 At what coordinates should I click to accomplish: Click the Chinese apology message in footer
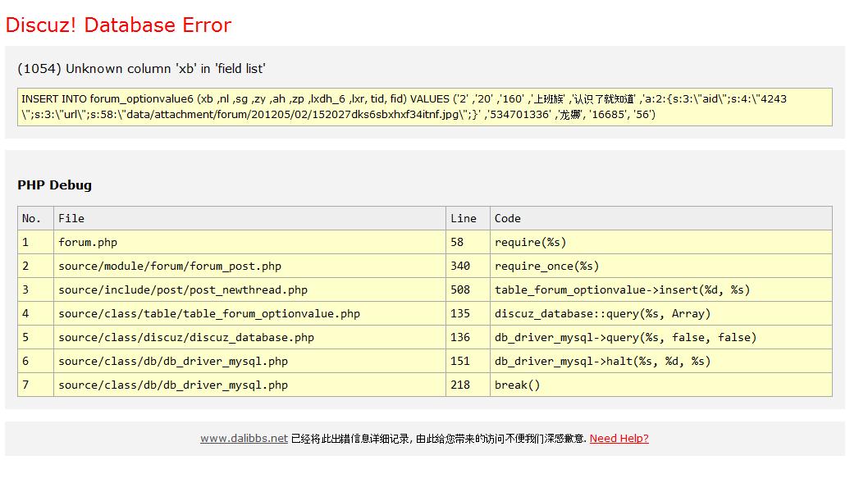tap(438, 439)
